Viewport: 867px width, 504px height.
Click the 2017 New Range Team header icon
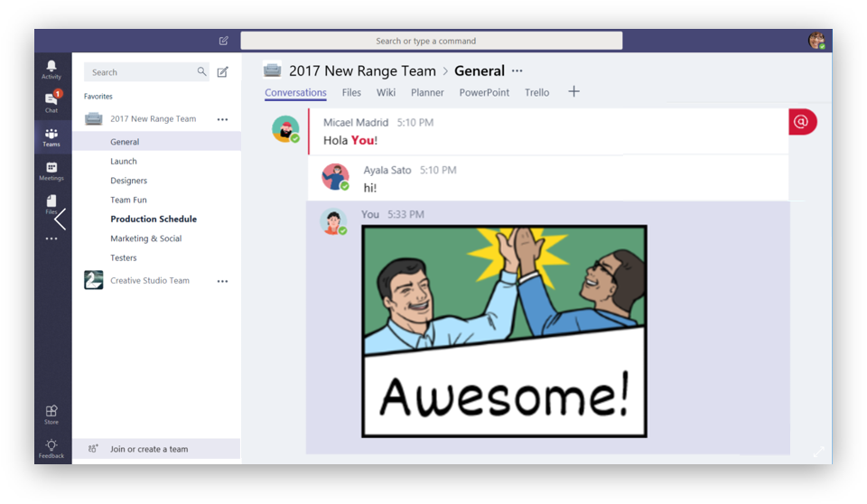click(272, 70)
